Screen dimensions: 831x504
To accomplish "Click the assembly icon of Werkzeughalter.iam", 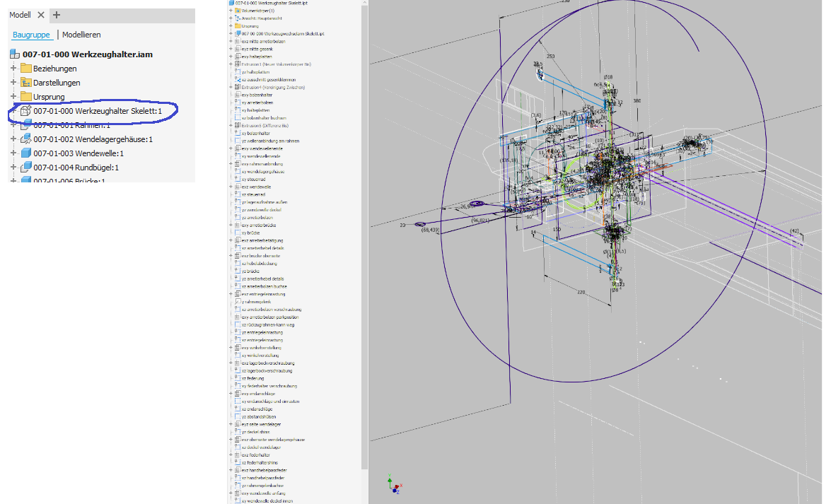I will 15,54.
